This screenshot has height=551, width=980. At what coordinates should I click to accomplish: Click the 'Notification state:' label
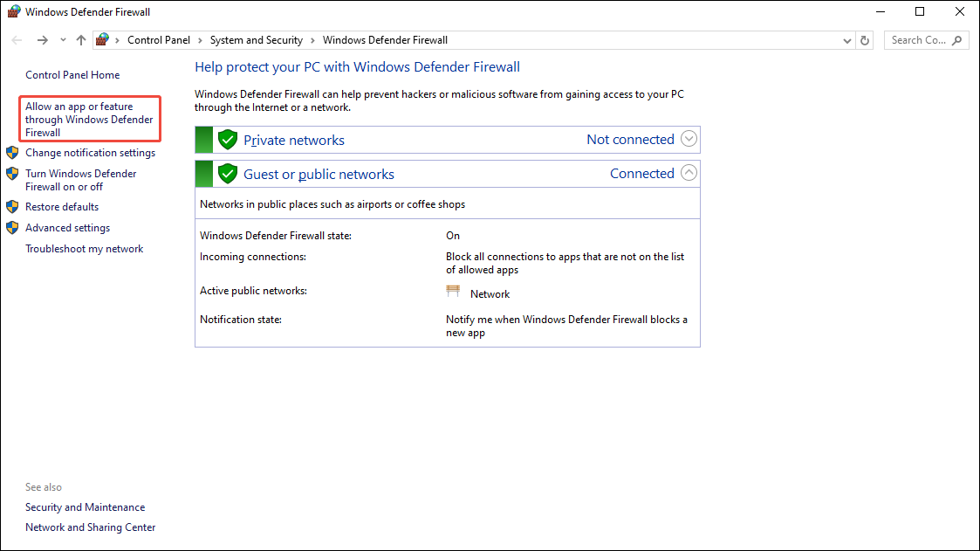(x=241, y=320)
